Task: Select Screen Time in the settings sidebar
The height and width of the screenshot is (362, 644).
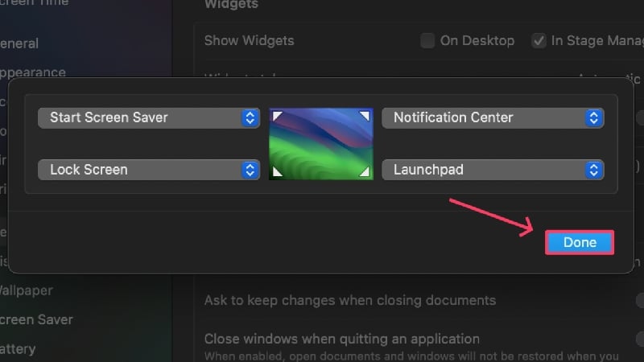Action: coord(34,3)
